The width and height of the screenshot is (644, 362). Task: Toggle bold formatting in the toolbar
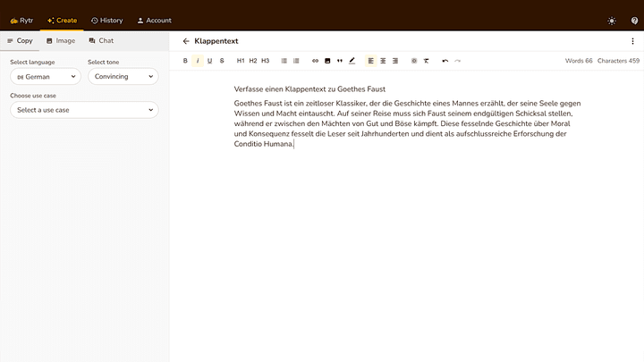(x=185, y=61)
